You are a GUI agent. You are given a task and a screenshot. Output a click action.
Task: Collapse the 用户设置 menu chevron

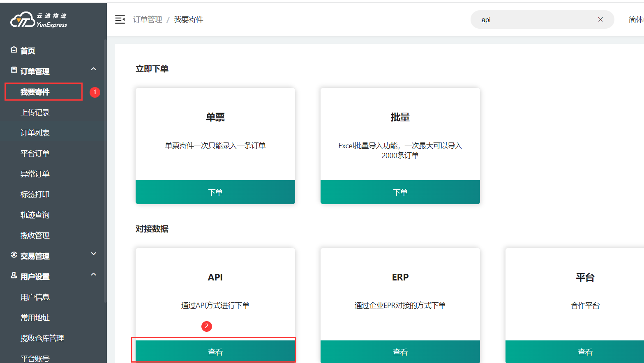click(94, 274)
